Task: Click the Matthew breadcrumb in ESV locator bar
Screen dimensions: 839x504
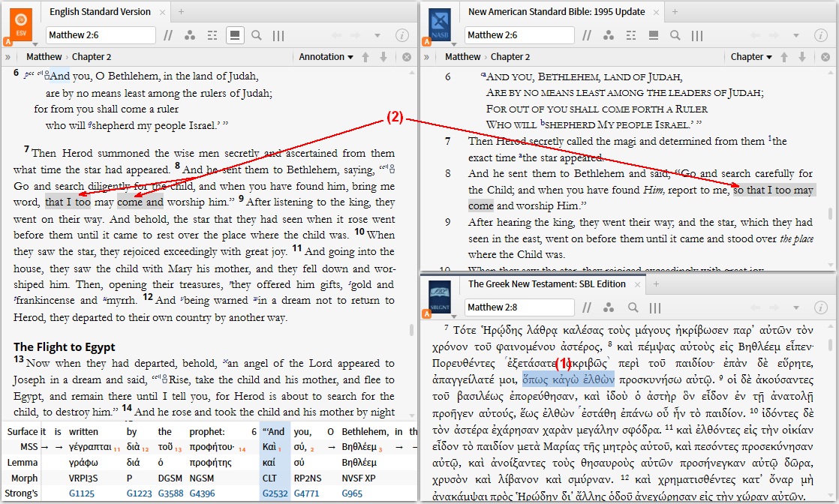Action: [44, 57]
